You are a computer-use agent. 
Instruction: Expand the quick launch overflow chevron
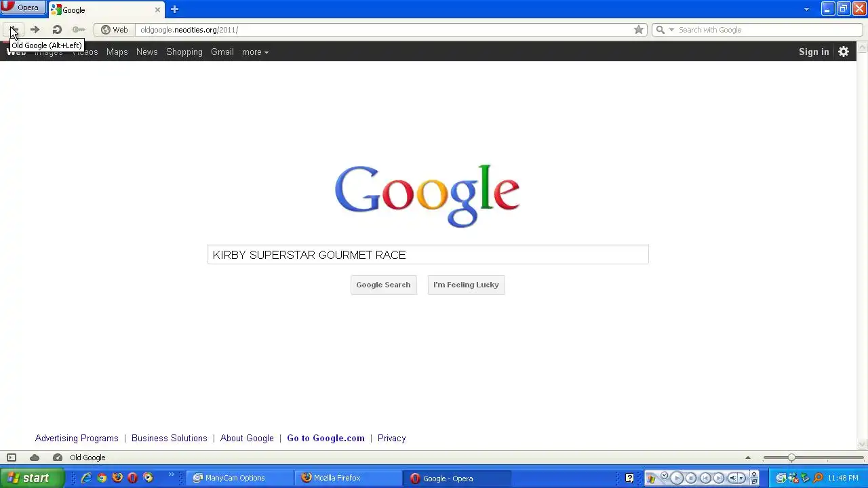tap(172, 475)
